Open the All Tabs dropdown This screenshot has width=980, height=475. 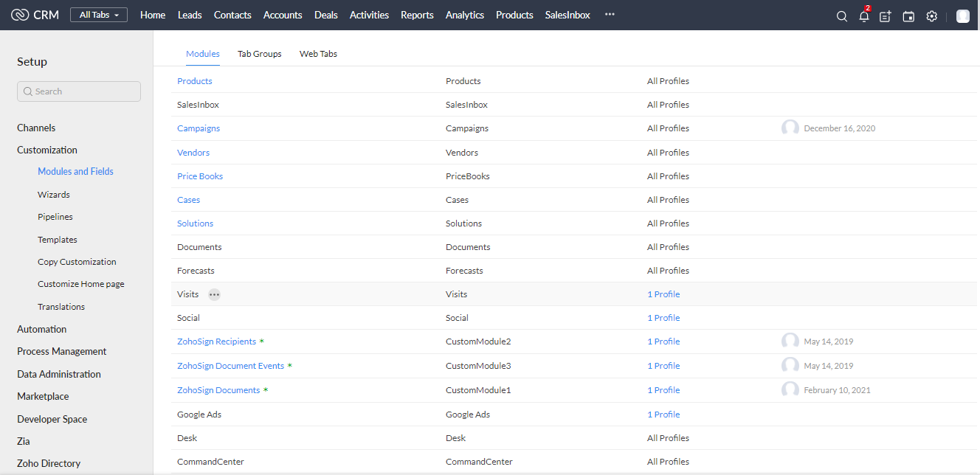(x=99, y=15)
